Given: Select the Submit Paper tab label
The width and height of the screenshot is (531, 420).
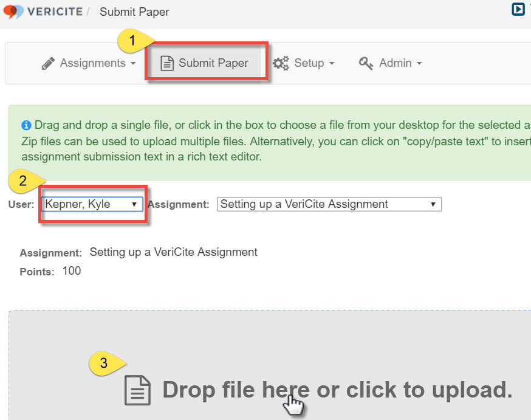Looking at the screenshot, I should pos(213,63).
